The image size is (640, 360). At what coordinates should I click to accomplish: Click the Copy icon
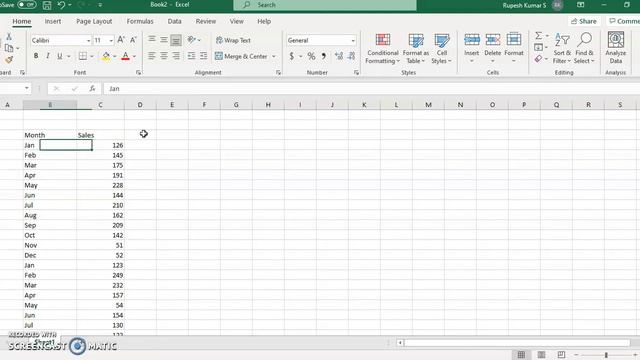click(9, 48)
